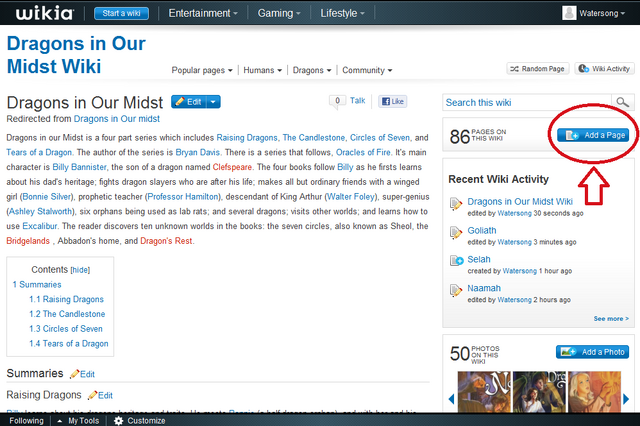Open the talk comment count bubble
Viewport: 640px width, 426px height.
pos(337,101)
